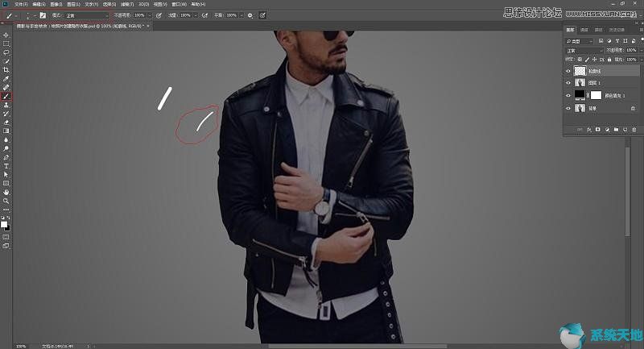Toggle pressure for opacity button

pyautogui.click(x=159, y=15)
